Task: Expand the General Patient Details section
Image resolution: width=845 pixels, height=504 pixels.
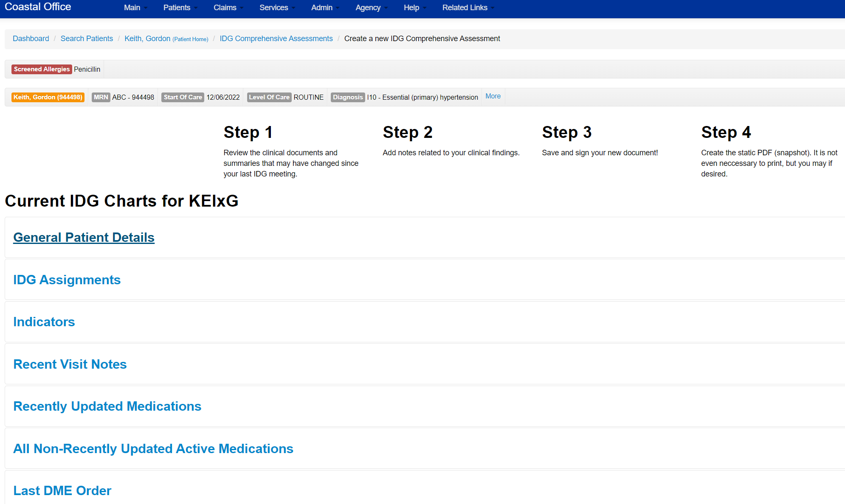Action: 84,238
